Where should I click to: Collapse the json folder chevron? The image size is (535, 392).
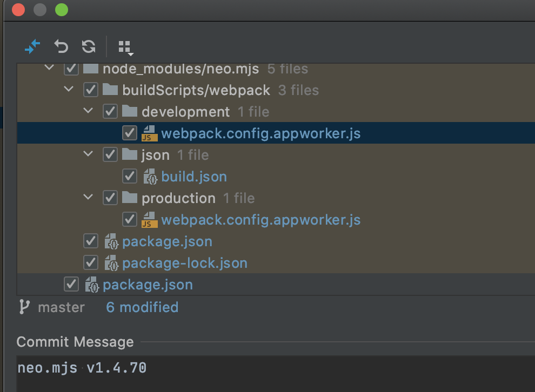89,154
